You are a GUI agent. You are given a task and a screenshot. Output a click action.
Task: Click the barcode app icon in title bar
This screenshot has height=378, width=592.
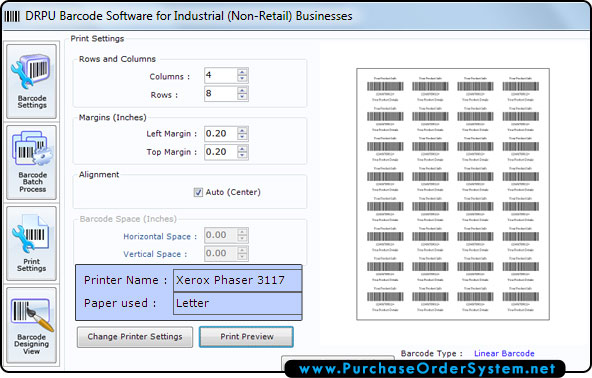pos(12,16)
